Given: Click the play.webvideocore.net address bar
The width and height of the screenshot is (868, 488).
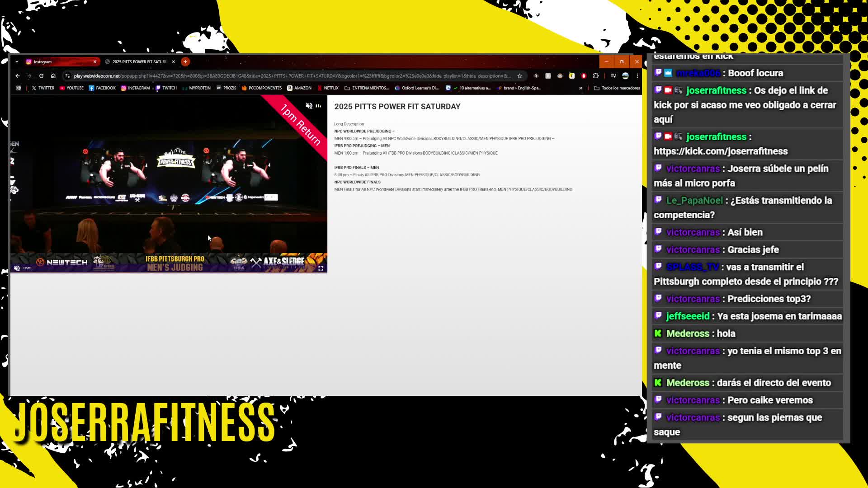Looking at the screenshot, I should tap(292, 76).
